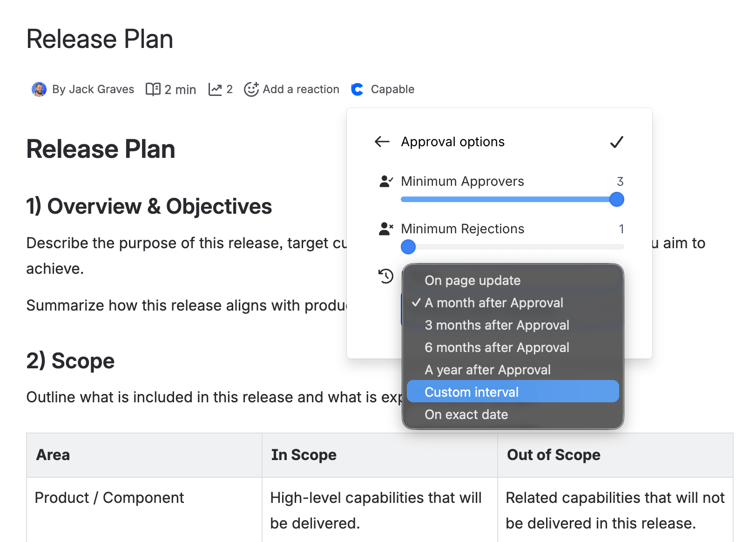The image size is (756, 542).
Task: Click Jack Graves author avatar
Action: pyautogui.click(x=39, y=89)
